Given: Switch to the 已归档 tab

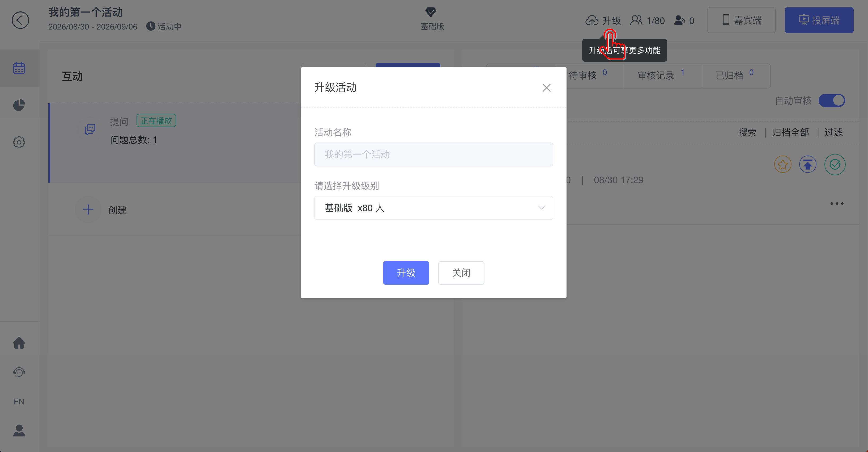Looking at the screenshot, I should pos(736,76).
